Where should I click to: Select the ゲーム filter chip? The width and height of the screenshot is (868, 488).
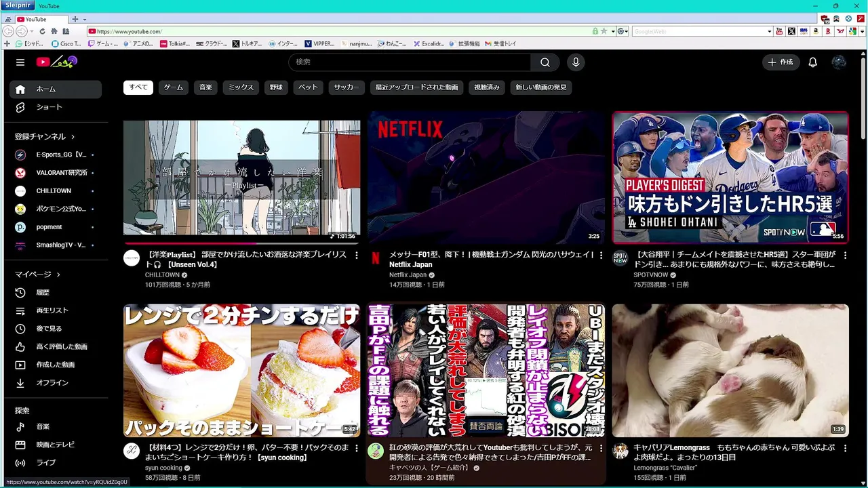point(174,87)
